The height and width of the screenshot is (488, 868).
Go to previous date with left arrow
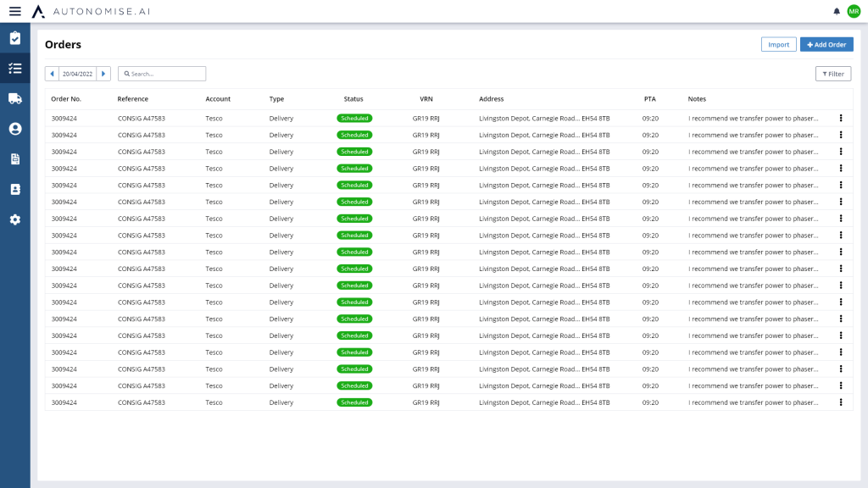point(52,74)
